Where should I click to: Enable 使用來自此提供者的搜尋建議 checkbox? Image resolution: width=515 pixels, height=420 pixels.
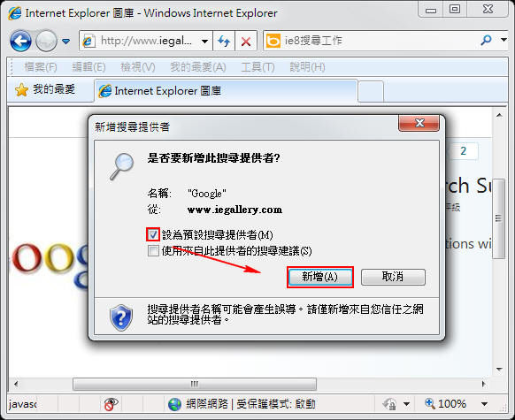(153, 251)
